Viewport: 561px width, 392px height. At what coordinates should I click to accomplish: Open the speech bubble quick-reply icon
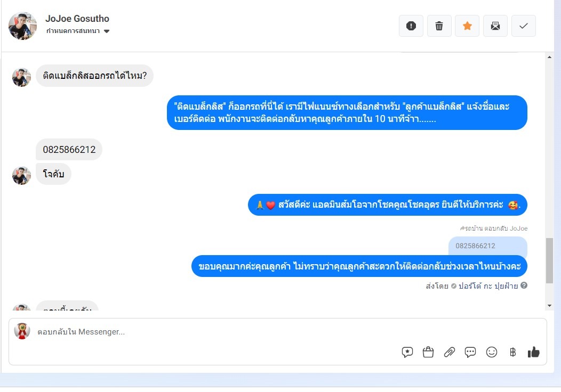[470, 353]
